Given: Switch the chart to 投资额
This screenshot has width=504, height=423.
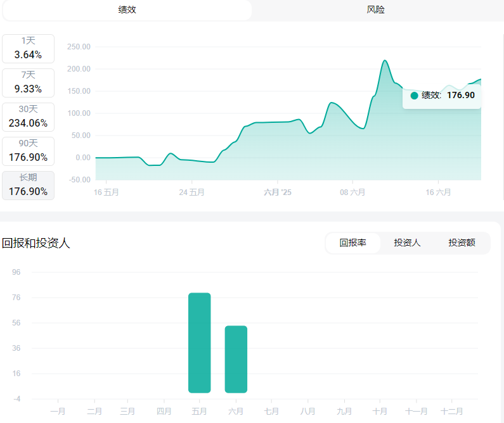Looking at the screenshot, I should coord(462,243).
